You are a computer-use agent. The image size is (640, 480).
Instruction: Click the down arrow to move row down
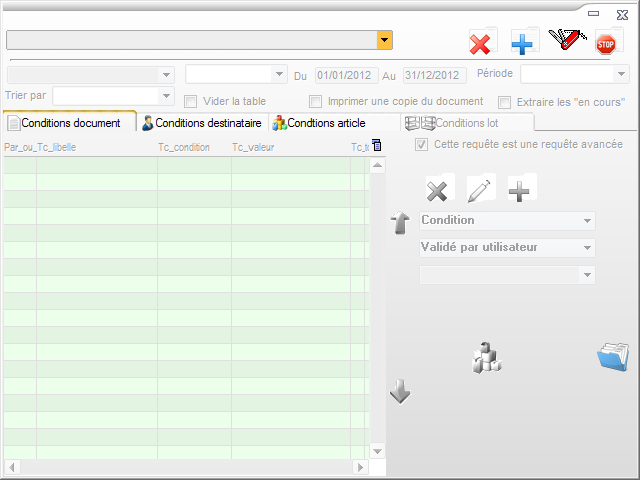pos(400,392)
